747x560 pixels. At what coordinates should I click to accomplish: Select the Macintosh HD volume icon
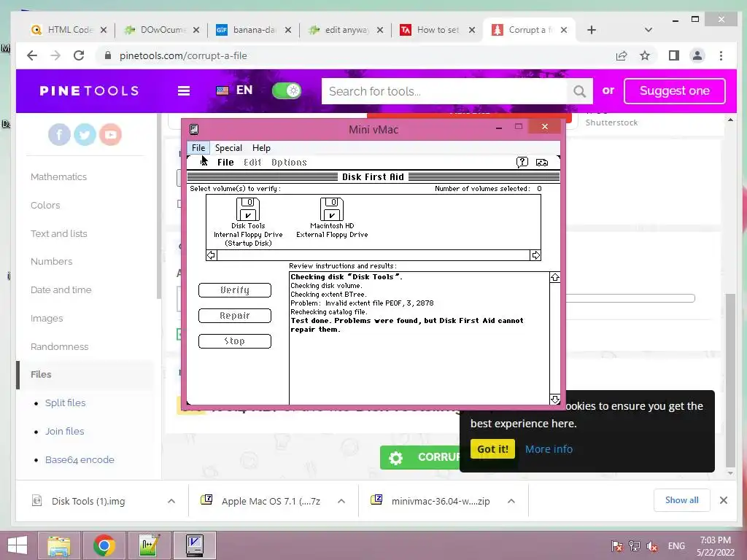(x=332, y=209)
